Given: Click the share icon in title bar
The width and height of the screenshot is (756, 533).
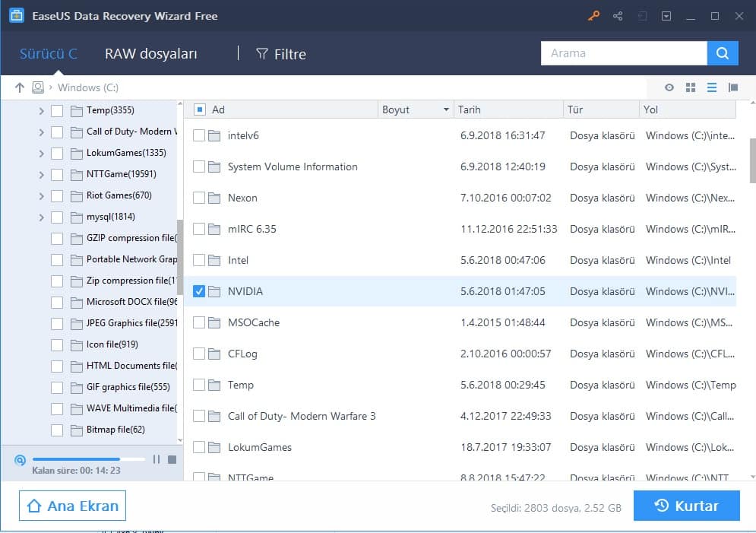Looking at the screenshot, I should [618, 16].
